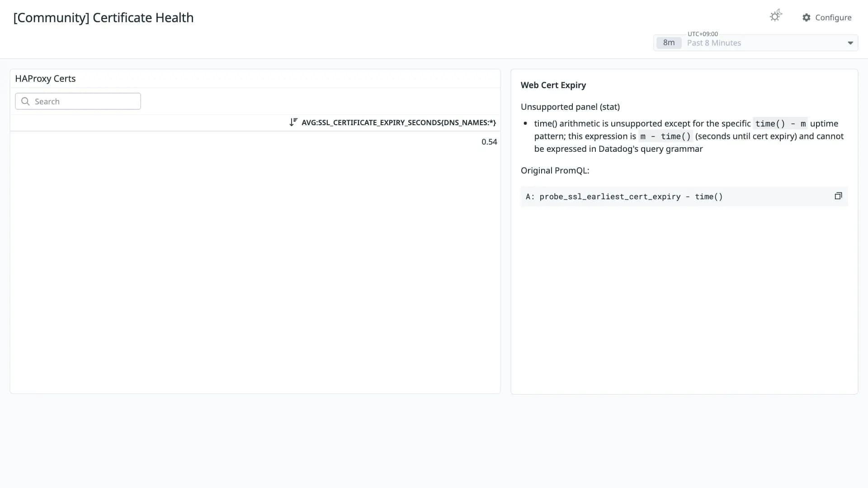Sort by AVG:SSL_CERTIFICATE_EXPIRY_SECONDS column header
Screen dimensions: 868x488
coord(398,122)
